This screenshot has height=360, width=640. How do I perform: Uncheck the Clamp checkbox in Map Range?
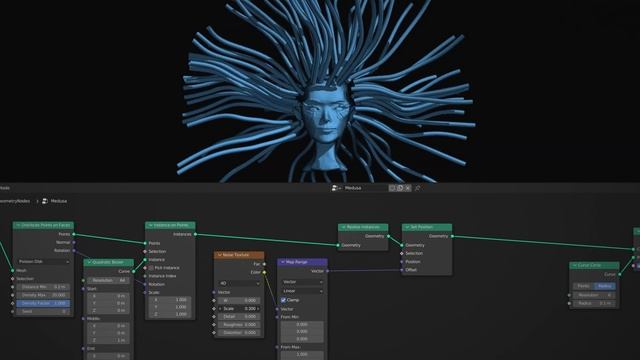(283, 300)
